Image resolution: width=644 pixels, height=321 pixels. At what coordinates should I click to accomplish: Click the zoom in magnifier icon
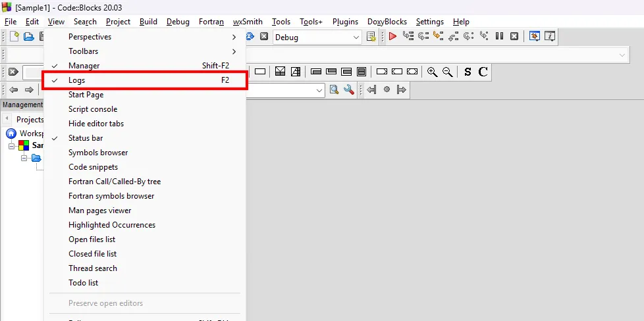[x=432, y=72]
